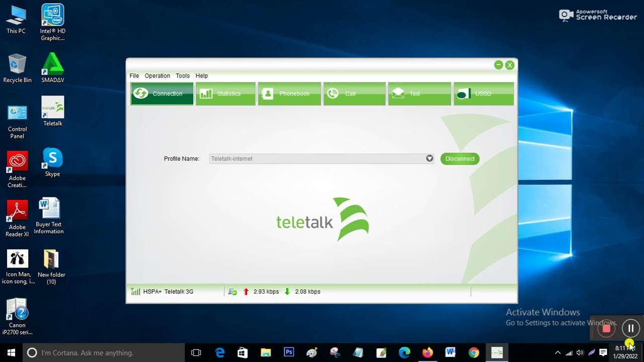Viewport: 644px width, 362px height.
Task: Open Microsoft Store from taskbar
Action: [x=243, y=353]
